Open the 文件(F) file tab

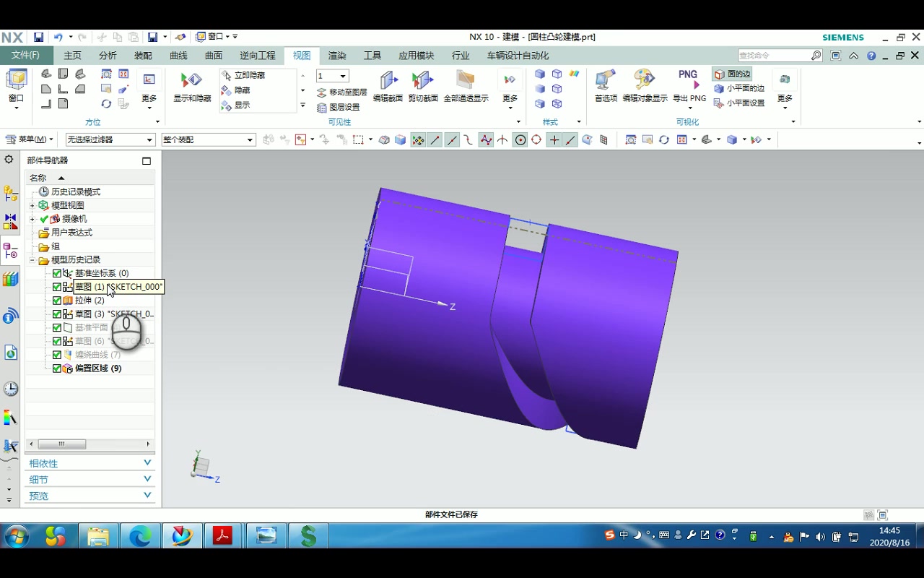coord(25,56)
